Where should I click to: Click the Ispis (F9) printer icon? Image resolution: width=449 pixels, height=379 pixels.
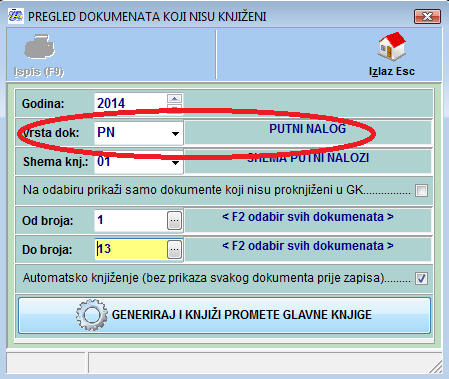coord(39,46)
